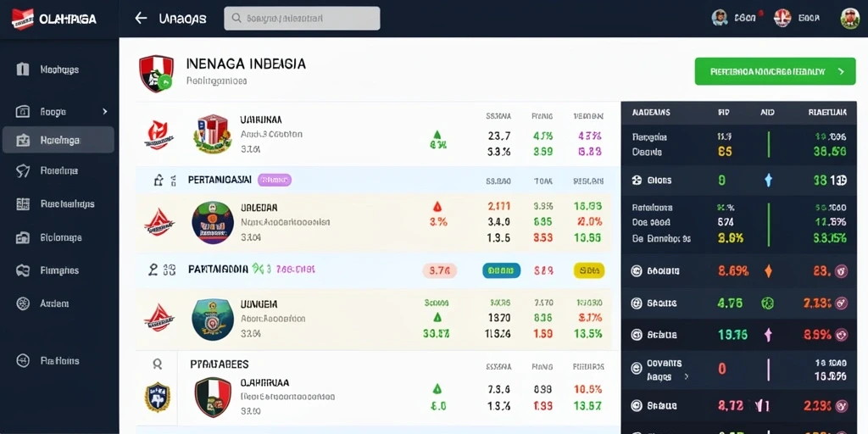Click the green circle icon in 4.76 row
The width and height of the screenshot is (868, 434).
768,303
